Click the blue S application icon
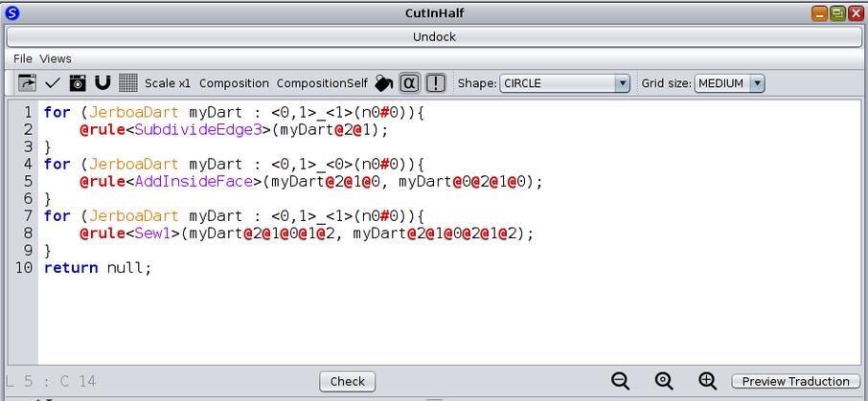Image resolution: width=868 pixels, height=401 pixels. point(12,12)
